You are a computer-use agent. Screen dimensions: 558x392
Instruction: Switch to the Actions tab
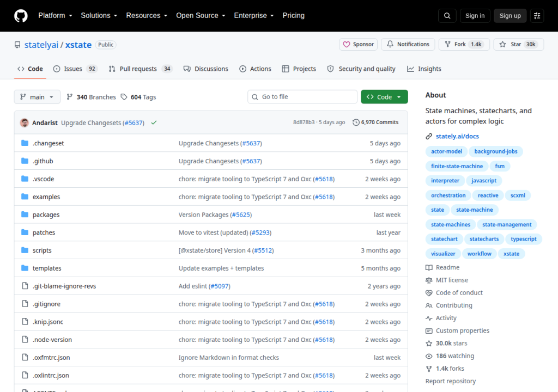tap(255, 69)
